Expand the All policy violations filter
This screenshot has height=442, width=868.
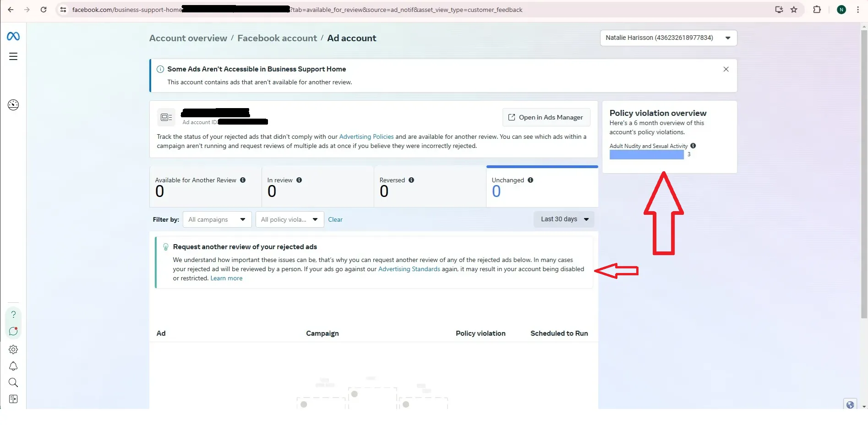click(x=289, y=219)
